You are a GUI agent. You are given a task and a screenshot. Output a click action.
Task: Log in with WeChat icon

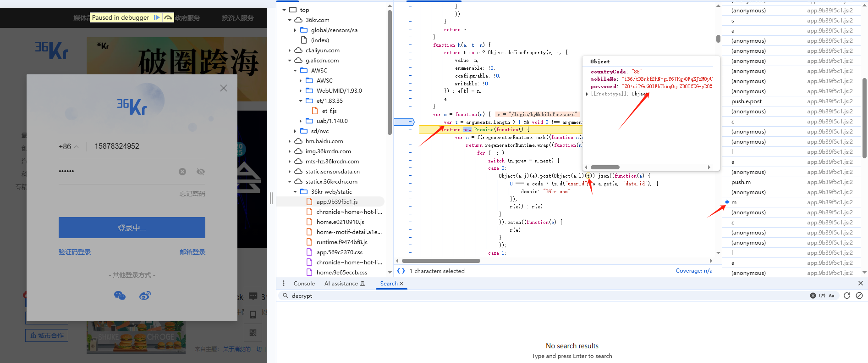(x=120, y=296)
